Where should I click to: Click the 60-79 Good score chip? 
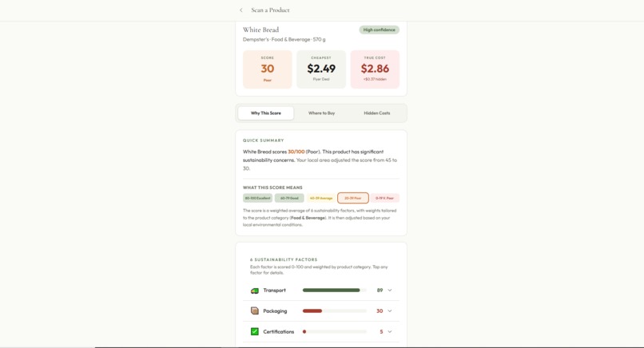289,198
